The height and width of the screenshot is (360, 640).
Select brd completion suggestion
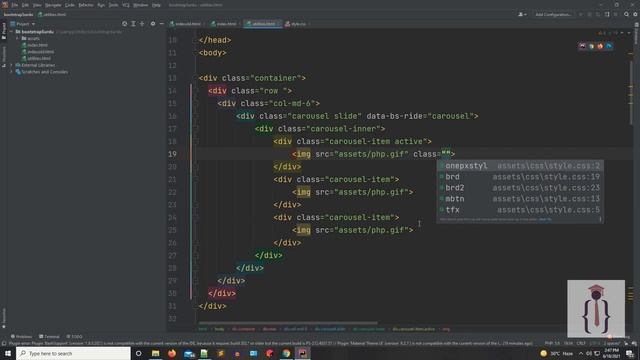520,177
